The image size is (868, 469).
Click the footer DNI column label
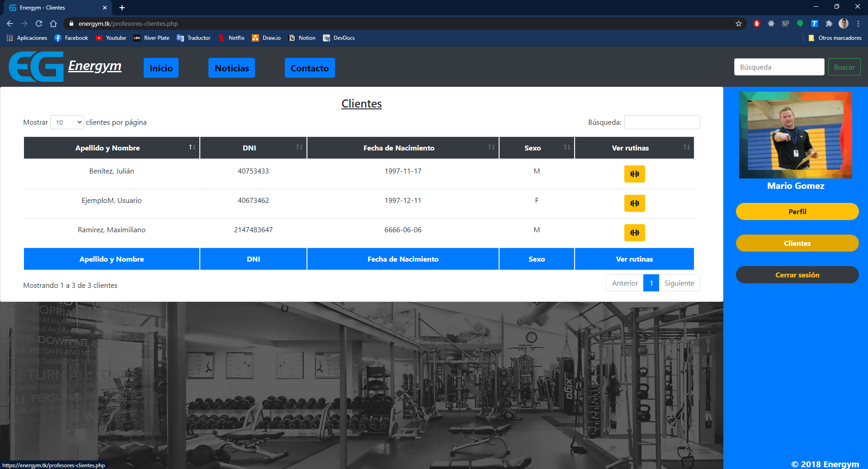253,259
